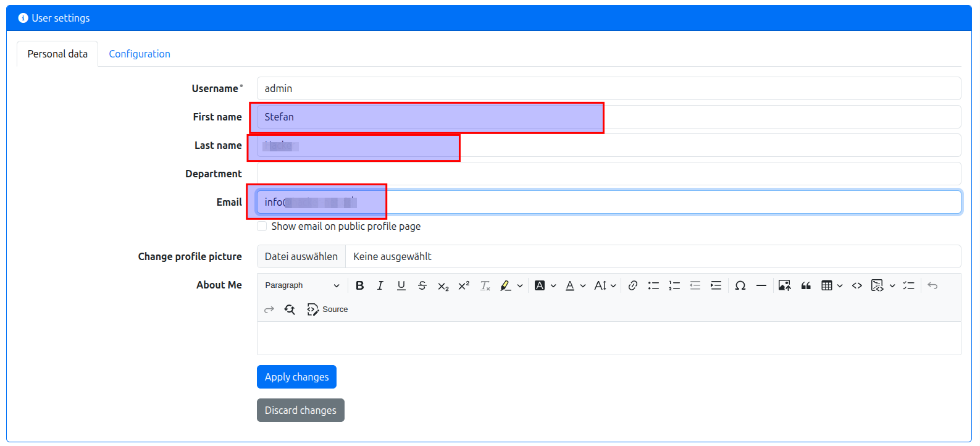Toggle bold formatting in About Me editor
Screen dimensions: 980x446
(360, 285)
